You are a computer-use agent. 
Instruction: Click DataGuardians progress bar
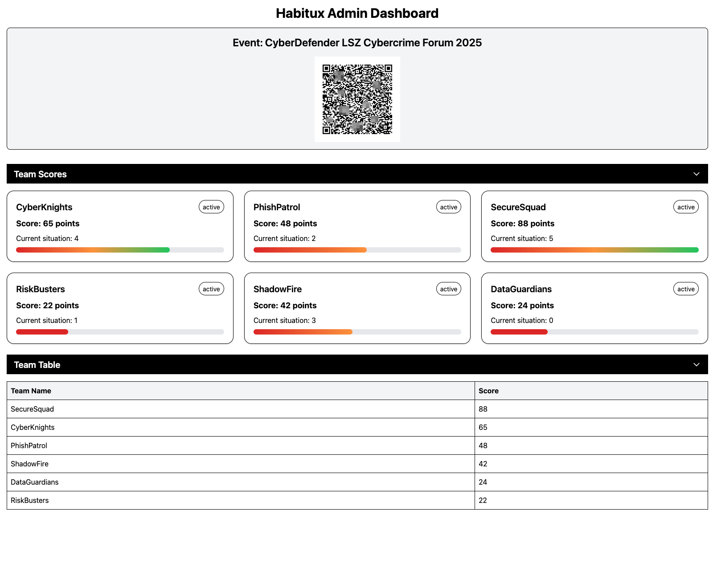[594, 332]
